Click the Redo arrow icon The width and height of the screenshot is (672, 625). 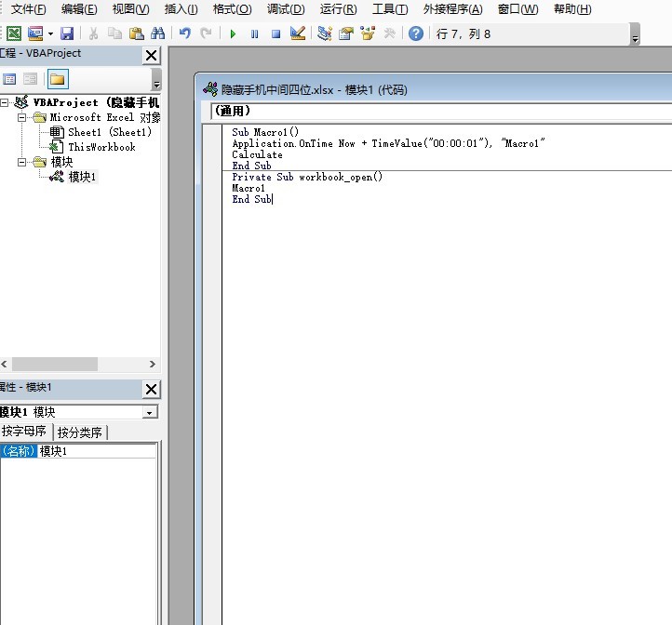[x=206, y=33]
